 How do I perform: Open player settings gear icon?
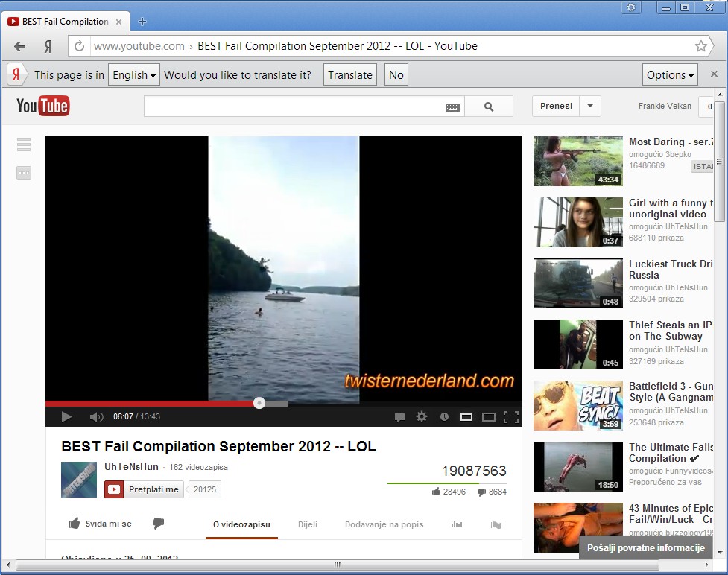pyautogui.click(x=422, y=416)
